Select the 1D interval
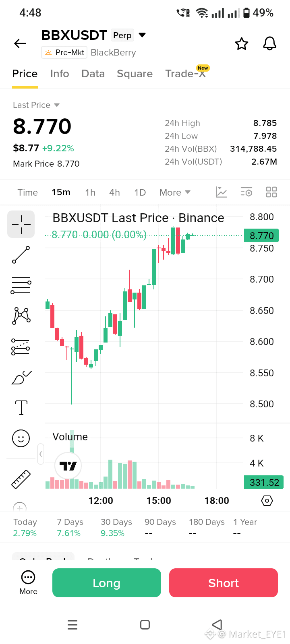The width and height of the screenshot is (290, 644). tap(140, 192)
